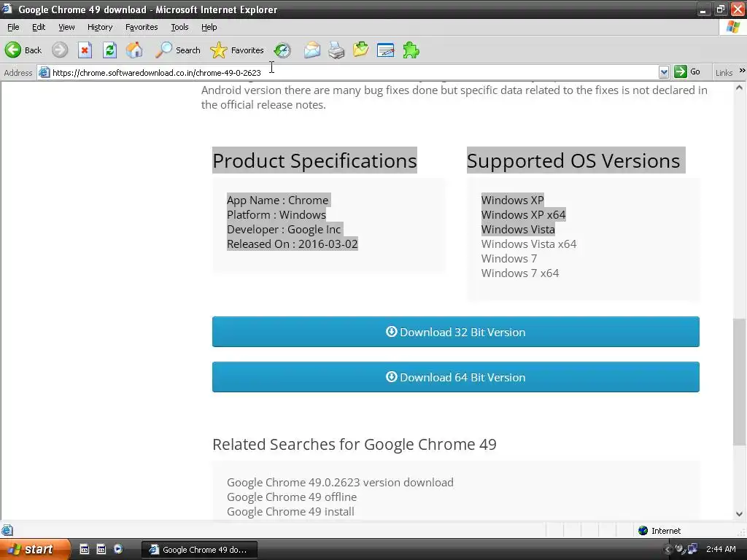The width and height of the screenshot is (747, 560).
Task: Open History clock icon in toolbar
Action: pyautogui.click(x=282, y=50)
